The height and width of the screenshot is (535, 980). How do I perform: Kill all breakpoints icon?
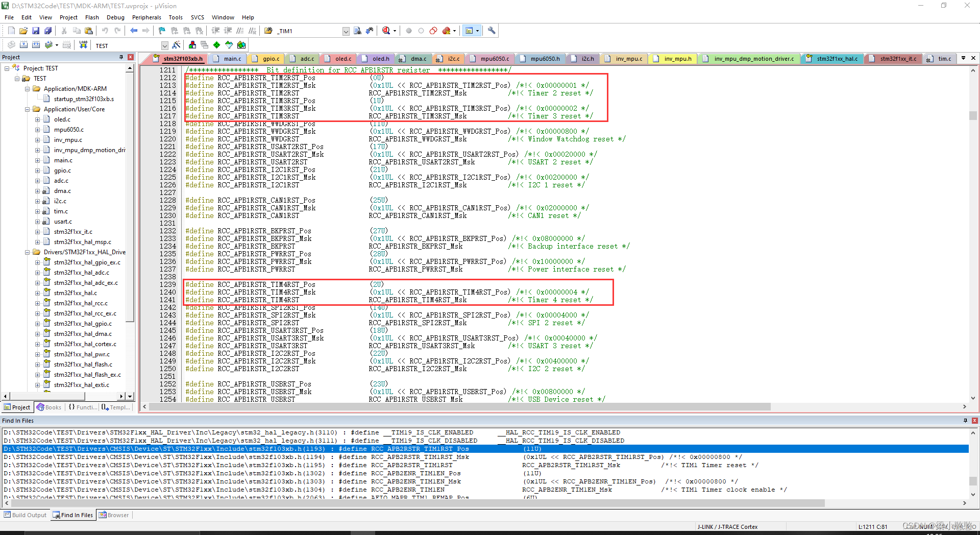coord(447,31)
